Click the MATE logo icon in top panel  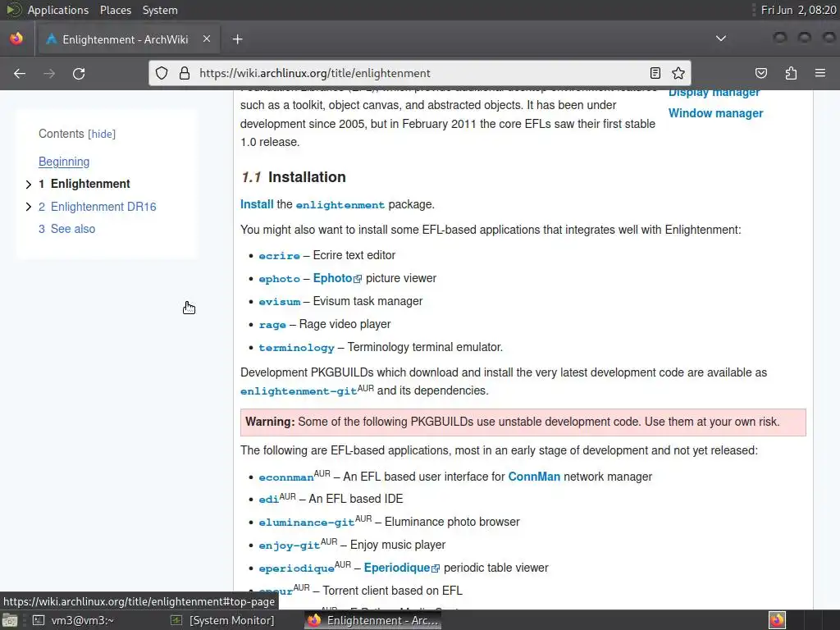(13, 10)
